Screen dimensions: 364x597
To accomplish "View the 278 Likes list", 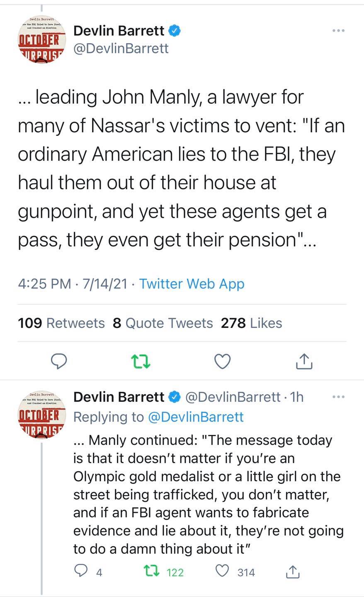I will pos(251,323).
